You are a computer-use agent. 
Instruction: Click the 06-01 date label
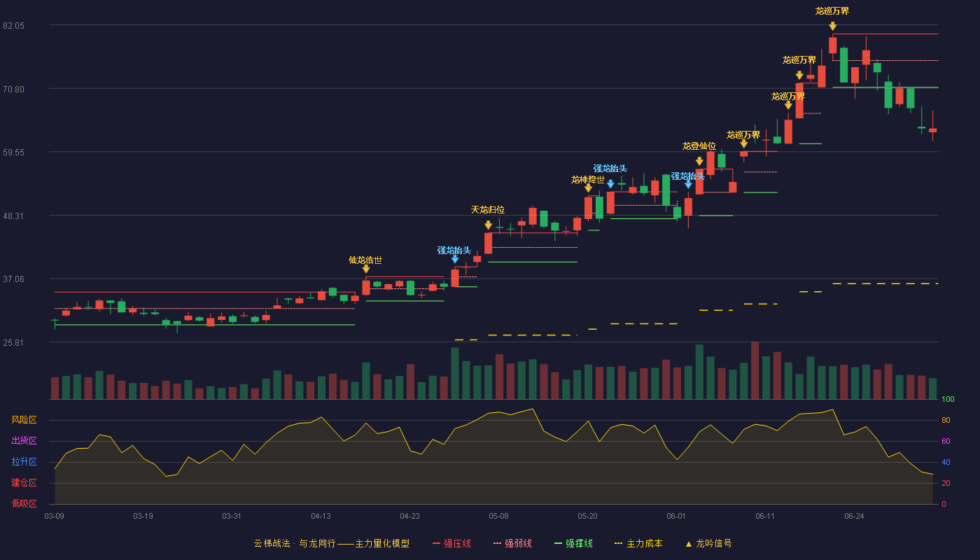point(676,516)
